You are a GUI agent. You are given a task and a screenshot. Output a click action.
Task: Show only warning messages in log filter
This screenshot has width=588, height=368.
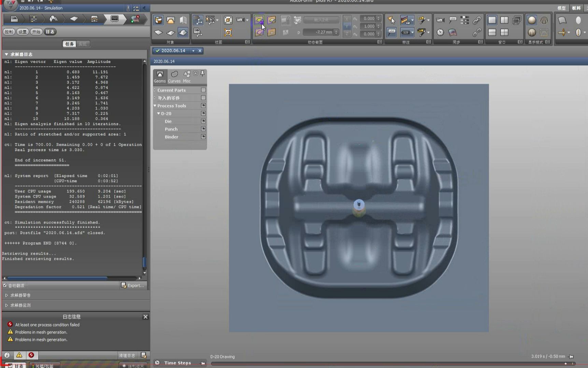click(19, 355)
